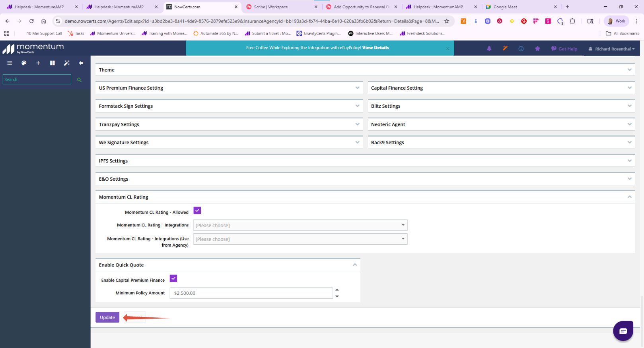Click the site information icon in address bar
644x348 pixels.
point(58,21)
